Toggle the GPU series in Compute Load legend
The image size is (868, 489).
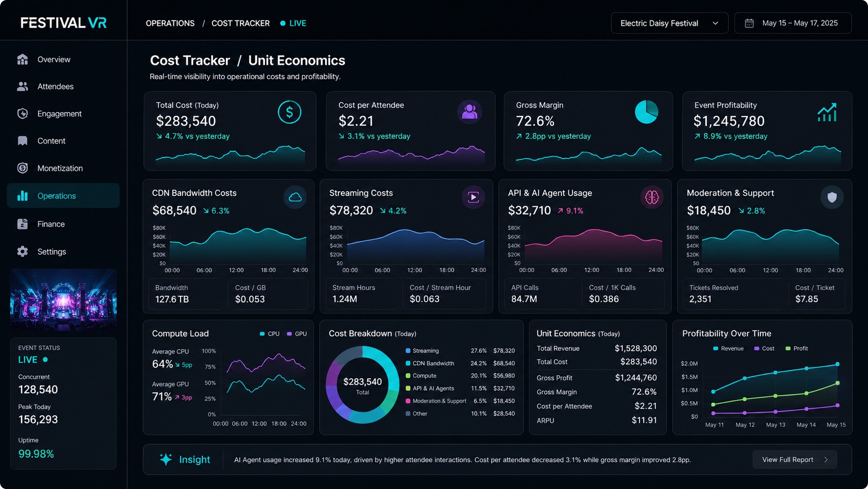click(x=296, y=334)
